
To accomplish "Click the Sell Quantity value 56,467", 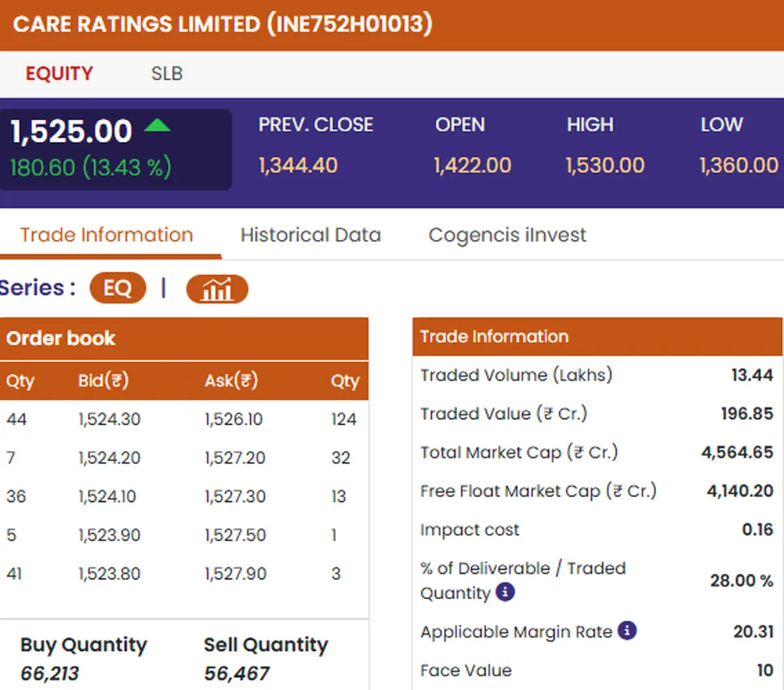I will click(237, 673).
